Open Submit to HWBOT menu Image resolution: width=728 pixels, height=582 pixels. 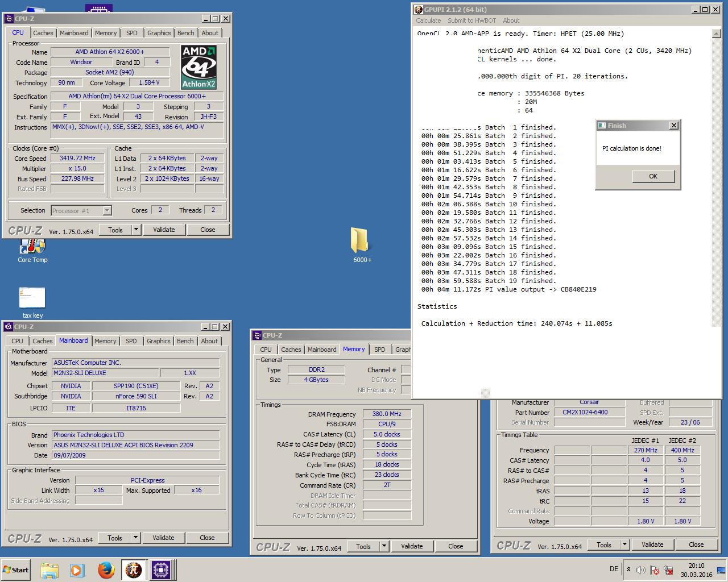click(x=471, y=20)
